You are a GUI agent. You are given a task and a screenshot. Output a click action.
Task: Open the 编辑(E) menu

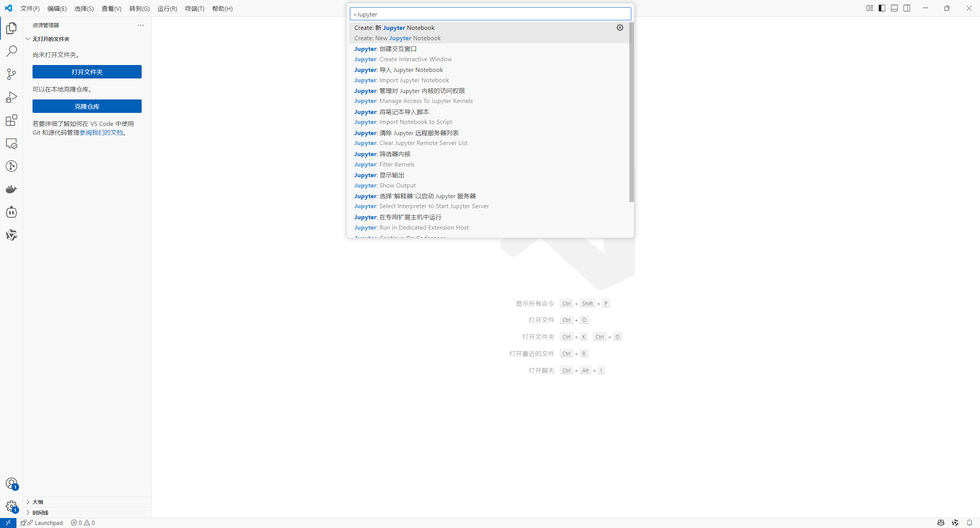[57, 8]
